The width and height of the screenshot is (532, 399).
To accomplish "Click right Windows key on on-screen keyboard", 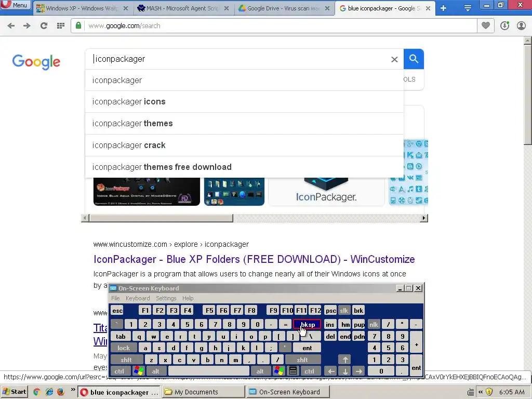I will 278,371.
